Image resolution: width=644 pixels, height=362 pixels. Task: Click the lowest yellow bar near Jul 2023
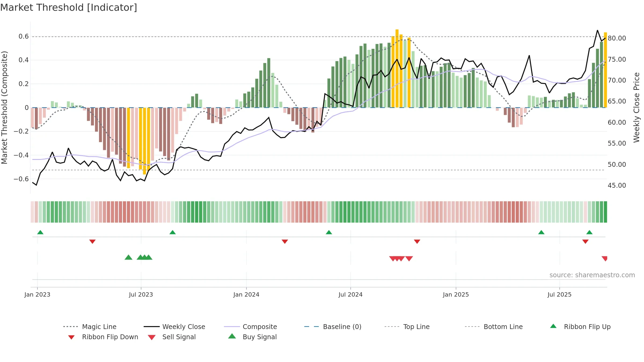coord(145,141)
